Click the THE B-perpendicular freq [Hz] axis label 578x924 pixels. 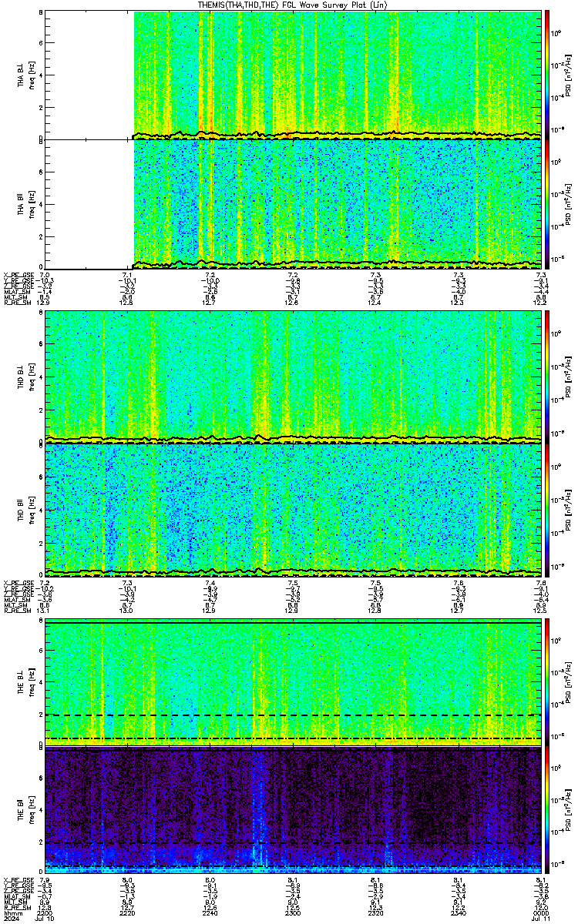(33, 682)
